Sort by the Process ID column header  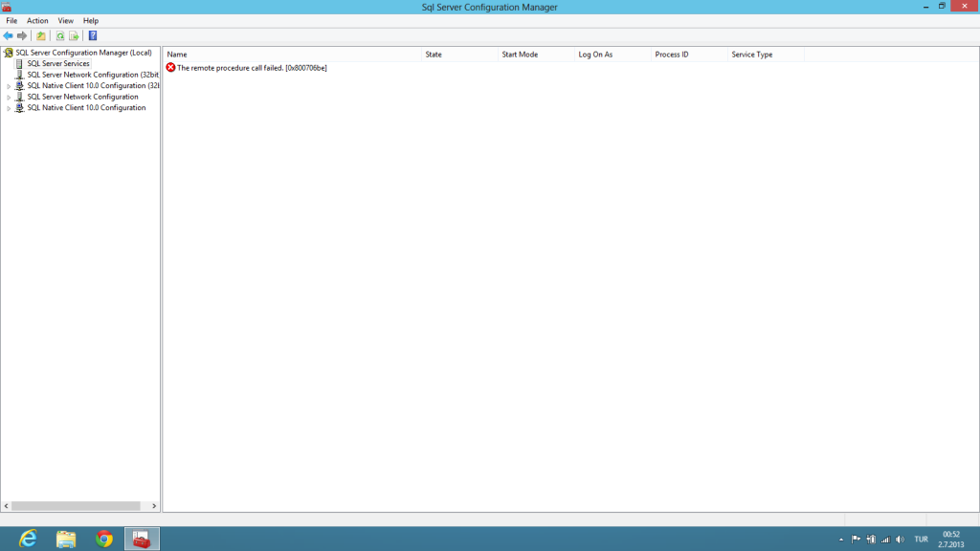pyautogui.click(x=689, y=55)
